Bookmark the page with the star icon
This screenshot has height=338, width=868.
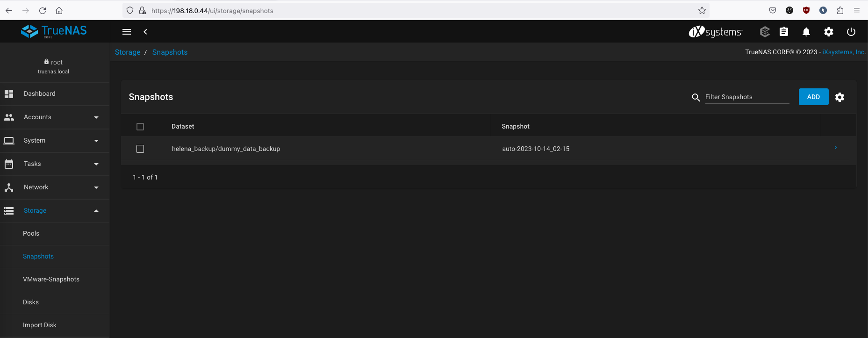pyautogui.click(x=702, y=10)
